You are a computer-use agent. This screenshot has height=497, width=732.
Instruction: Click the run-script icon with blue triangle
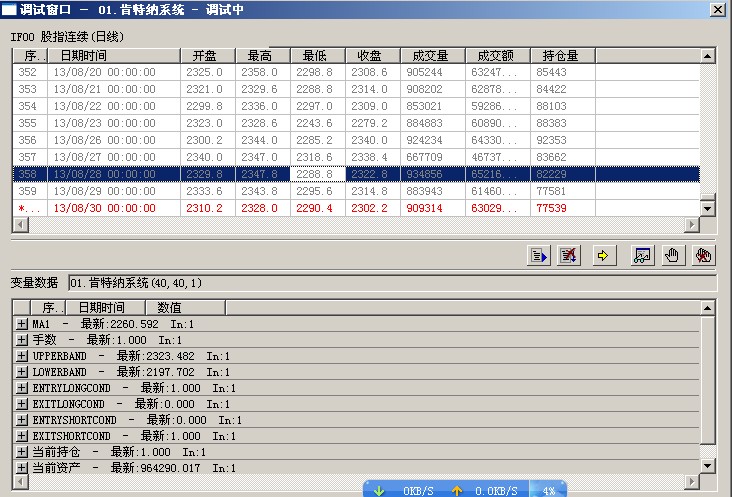(x=539, y=255)
